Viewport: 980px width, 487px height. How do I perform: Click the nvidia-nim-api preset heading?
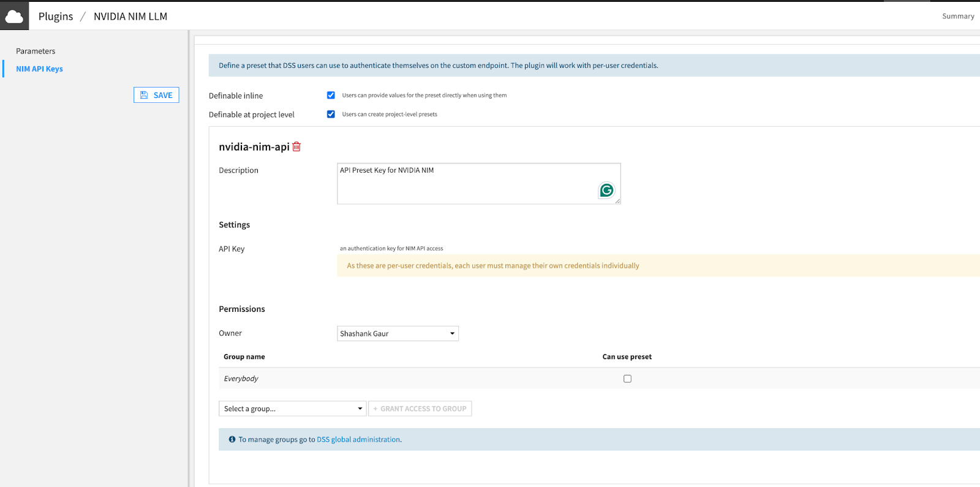pos(254,147)
